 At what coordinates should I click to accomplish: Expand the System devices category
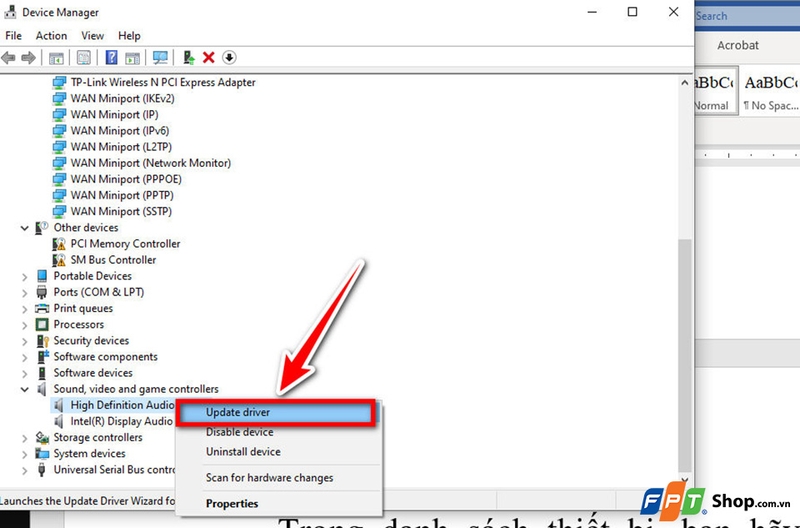24,454
